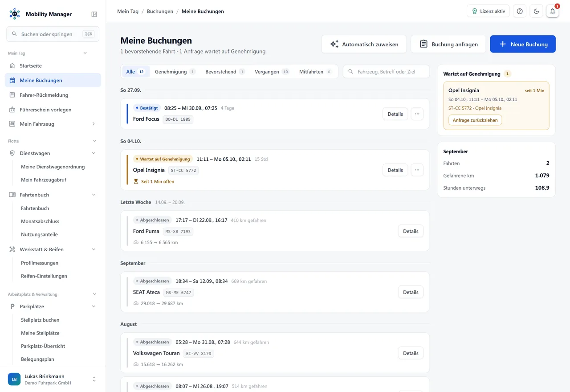The image size is (570, 392).
Task: Show the Mitfahrten tab
Action: click(x=315, y=72)
